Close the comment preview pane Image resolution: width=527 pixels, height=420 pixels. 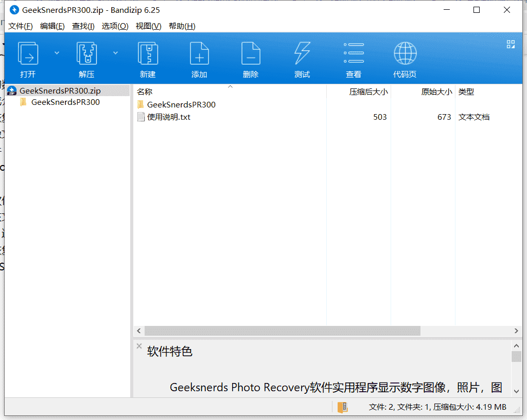click(139, 346)
